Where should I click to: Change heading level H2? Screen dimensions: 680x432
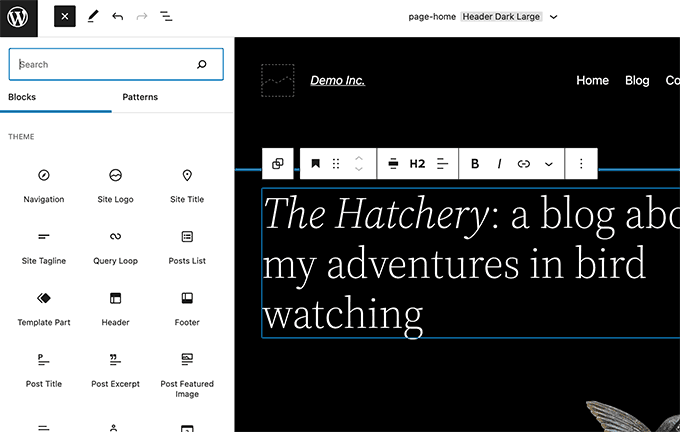click(417, 164)
